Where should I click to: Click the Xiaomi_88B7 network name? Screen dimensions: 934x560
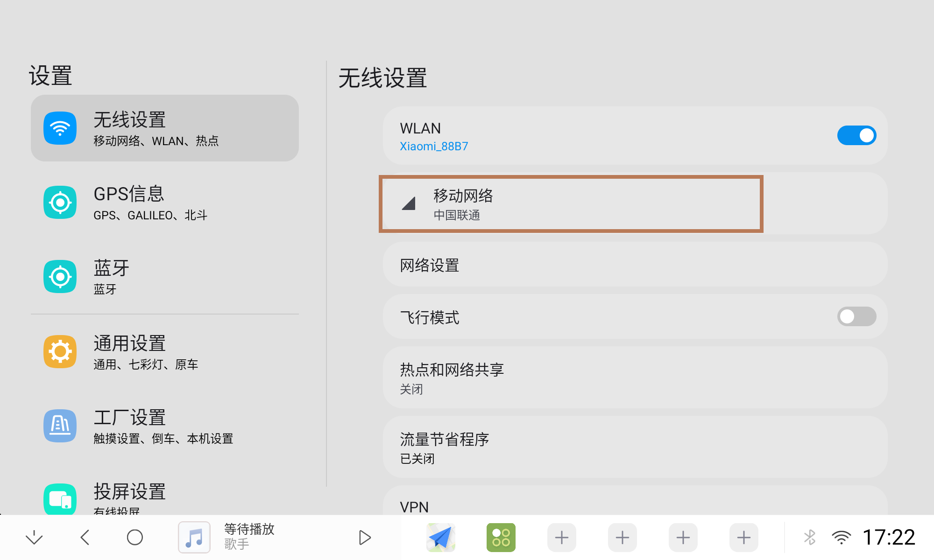pos(434,147)
